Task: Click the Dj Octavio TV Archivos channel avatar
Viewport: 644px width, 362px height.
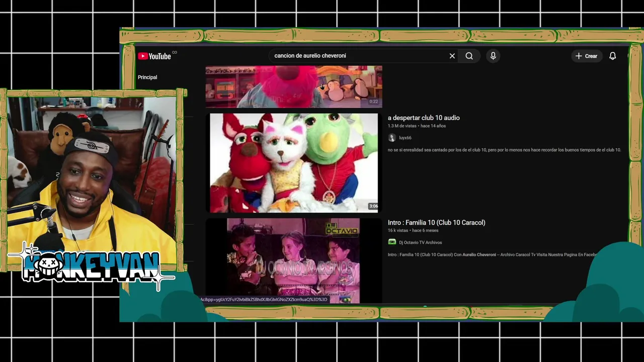Action: pos(392,242)
